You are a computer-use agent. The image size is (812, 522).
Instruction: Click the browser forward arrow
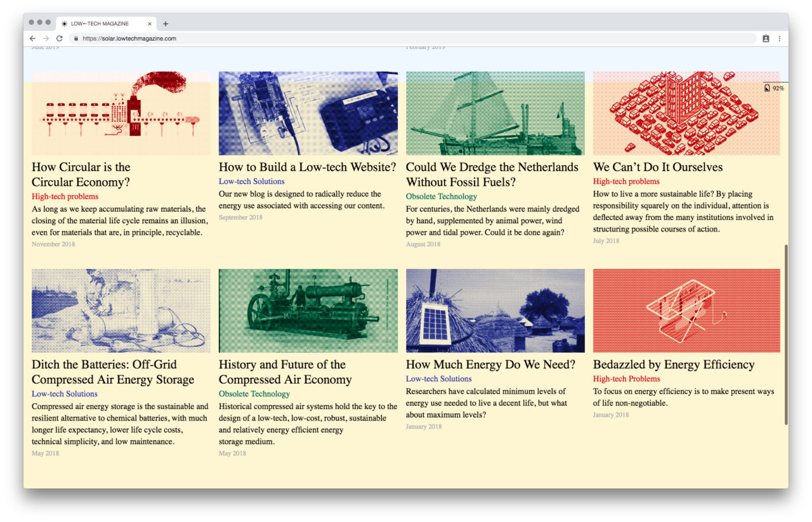tap(46, 39)
